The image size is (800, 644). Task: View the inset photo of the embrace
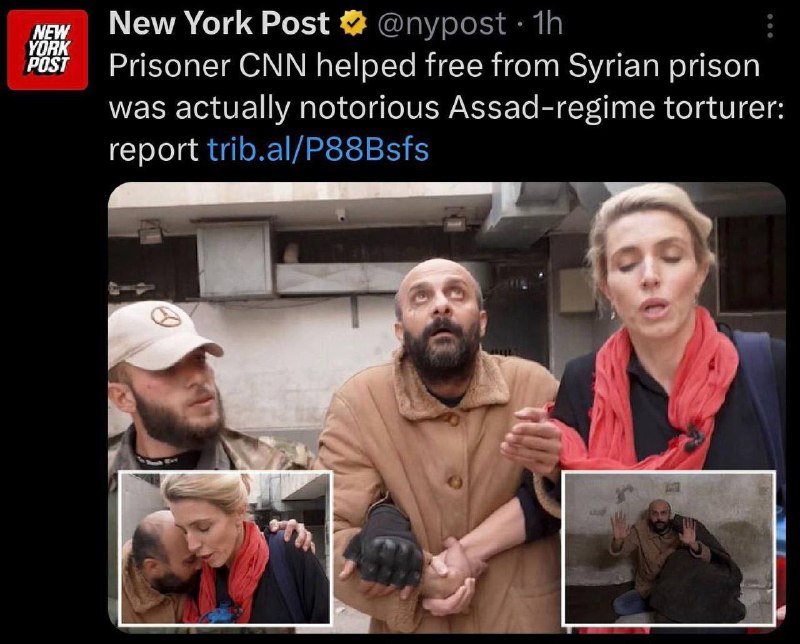(x=225, y=548)
